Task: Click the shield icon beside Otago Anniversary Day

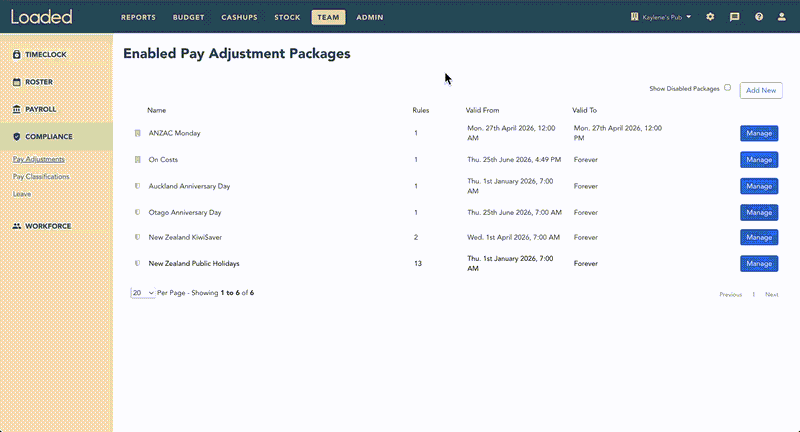Action: click(x=137, y=212)
